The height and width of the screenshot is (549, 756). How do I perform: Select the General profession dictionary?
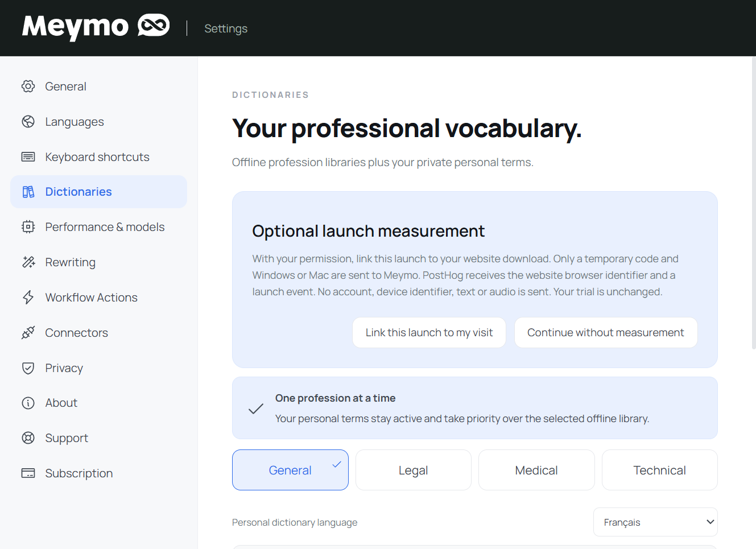pos(290,470)
